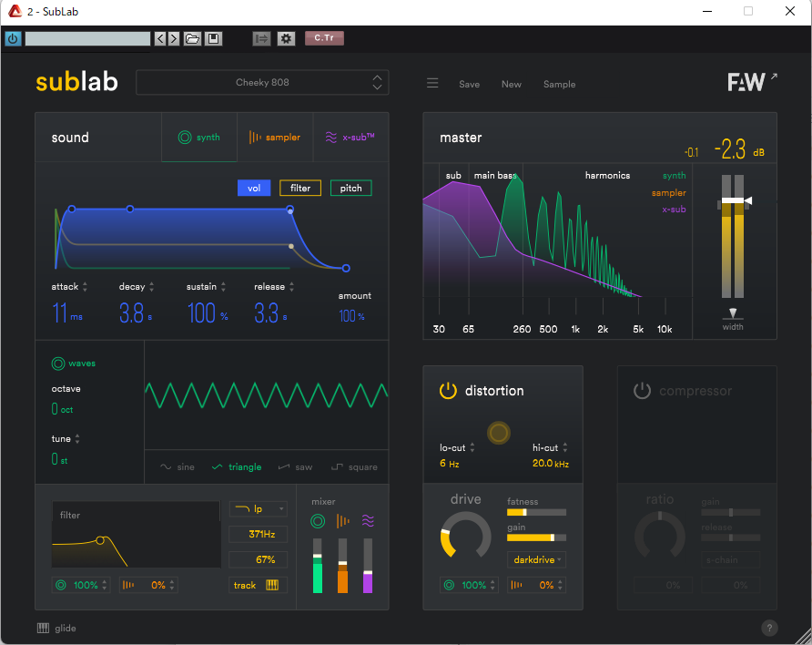Image resolution: width=812 pixels, height=645 pixels.
Task: Toggle the compressor power button
Action: point(642,391)
